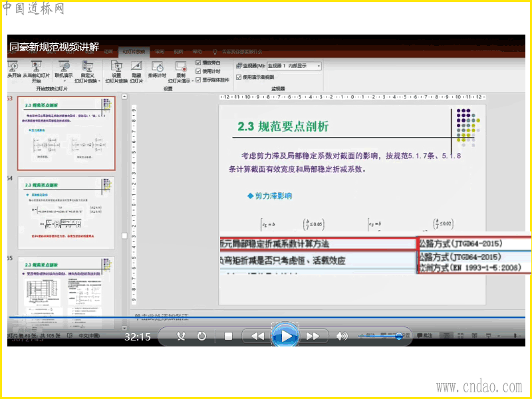Select slide 53 thumbnail

[x=66, y=133]
